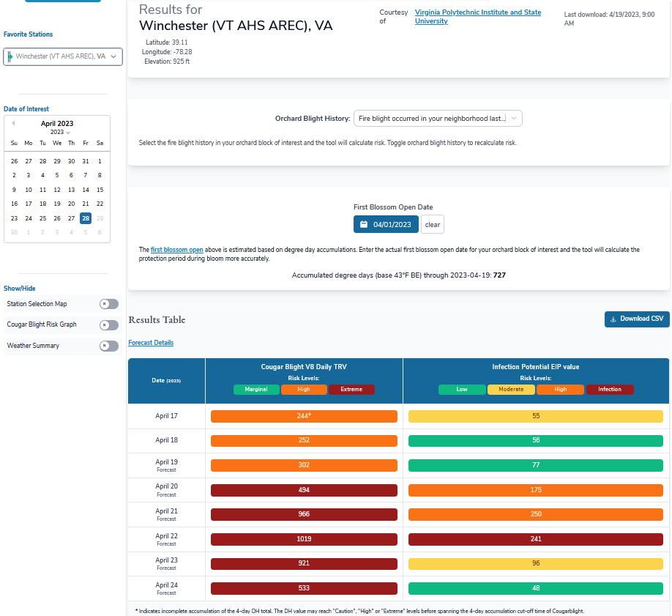Screen dimensions: 672x616
Task: Open Forecast Details link
Action: [151, 342]
